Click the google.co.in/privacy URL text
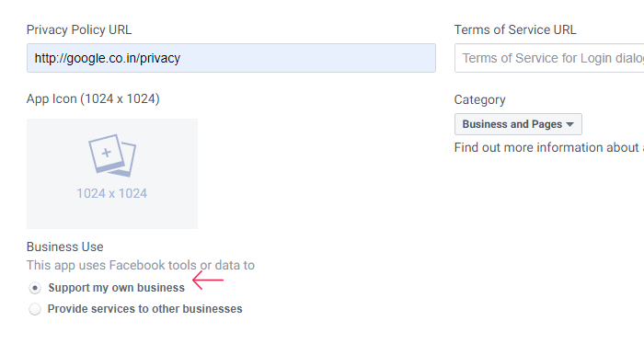Viewport: 644px width, 344px height. (108, 58)
